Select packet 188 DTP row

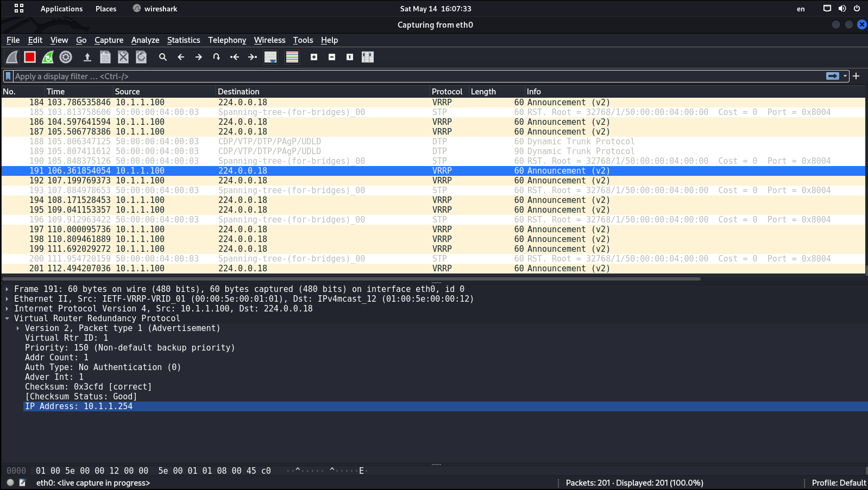[x=433, y=142]
